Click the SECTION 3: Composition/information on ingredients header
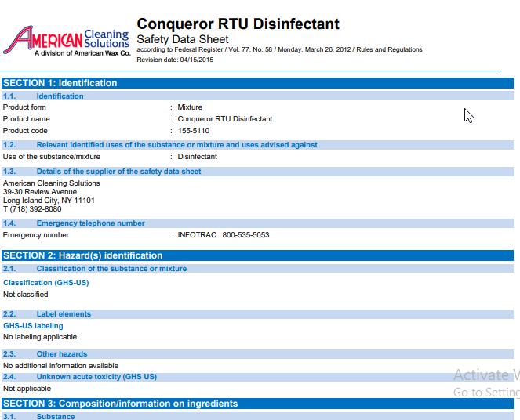This screenshot has height=420, width=520. point(120,404)
